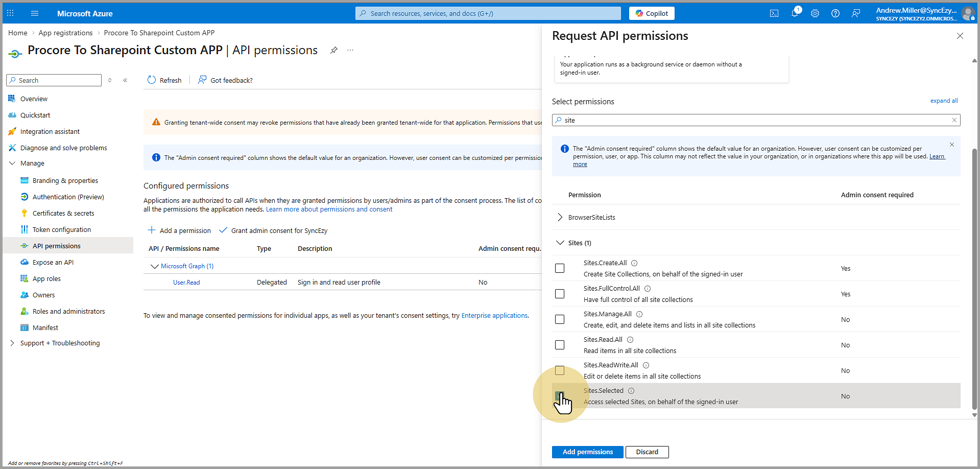
Task: Open Certificates & secrets menu item
Action: [63, 213]
